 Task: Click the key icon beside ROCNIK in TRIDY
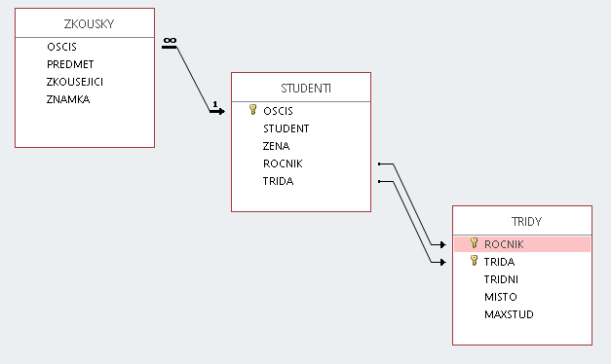(474, 243)
